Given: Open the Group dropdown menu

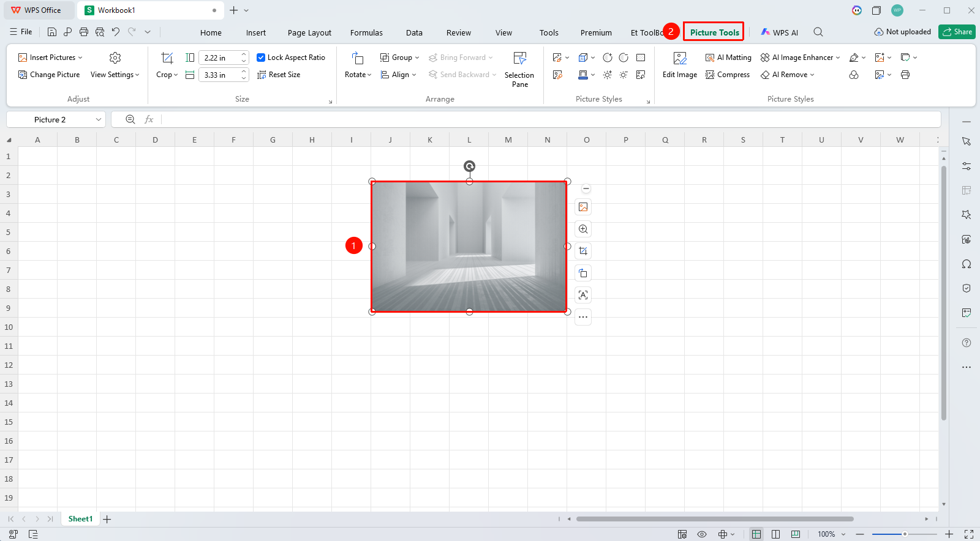Looking at the screenshot, I should tap(400, 58).
